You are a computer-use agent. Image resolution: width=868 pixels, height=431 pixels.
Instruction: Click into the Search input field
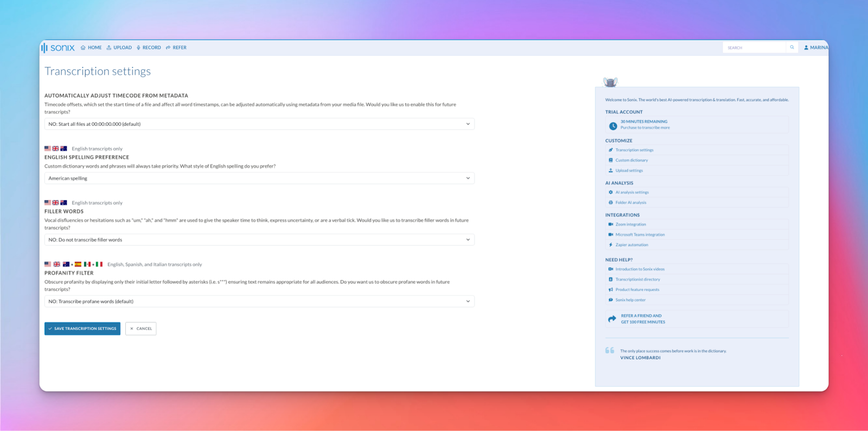[x=754, y=48]
